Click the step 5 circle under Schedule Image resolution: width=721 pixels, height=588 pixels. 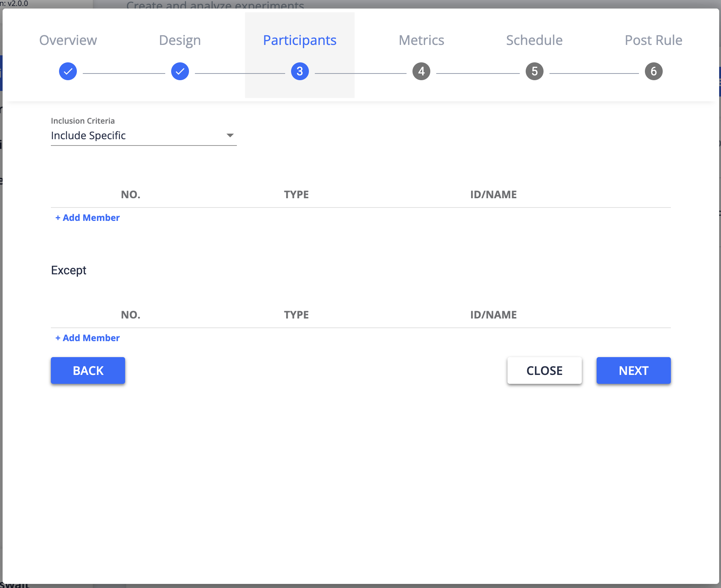tap(534, 71)
